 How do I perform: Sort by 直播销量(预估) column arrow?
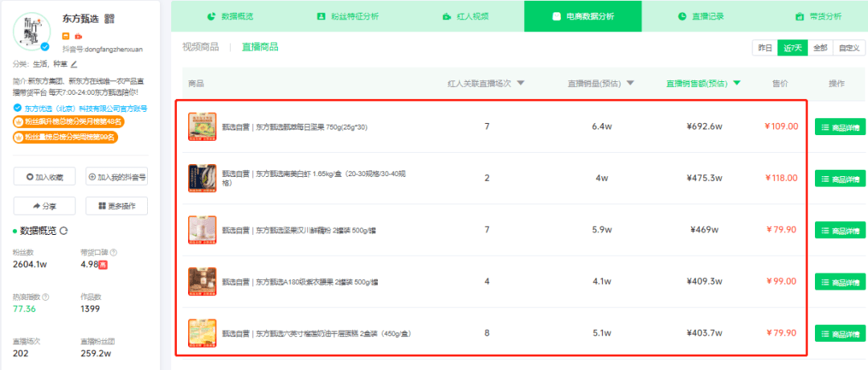tap(630, 84)
